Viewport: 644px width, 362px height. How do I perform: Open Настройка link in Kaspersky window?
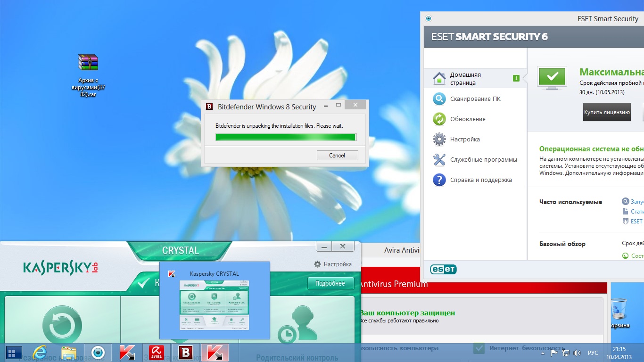pyautogui.click(x=338, y=264)
